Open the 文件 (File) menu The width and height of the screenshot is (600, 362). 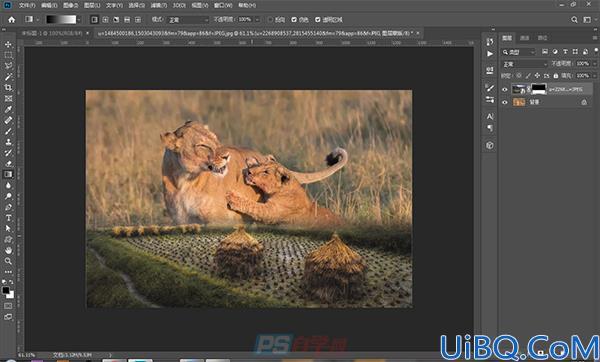tap(27, 5)
